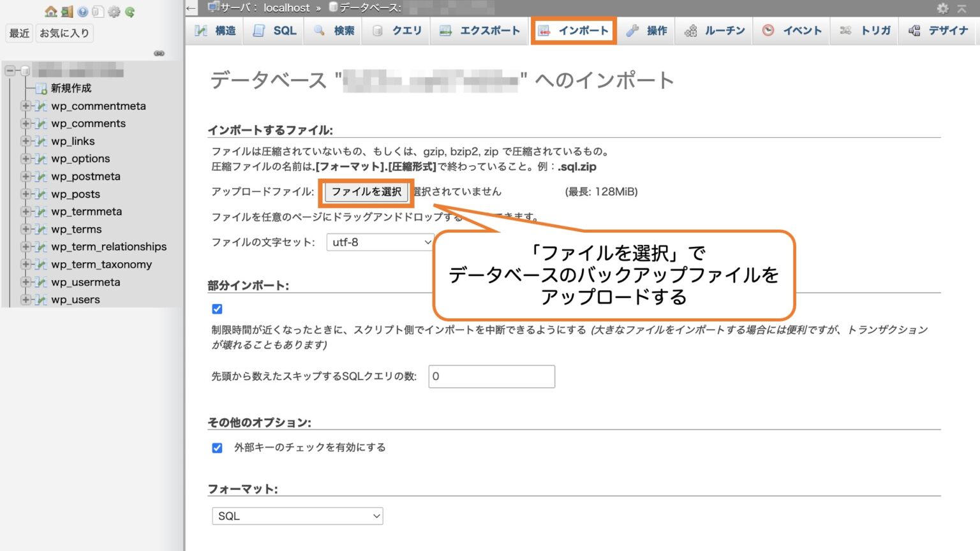980x551 pixels.
Task: Disable 外部キーのチェックを有効にする checkbox
Action: click(218, 447)
